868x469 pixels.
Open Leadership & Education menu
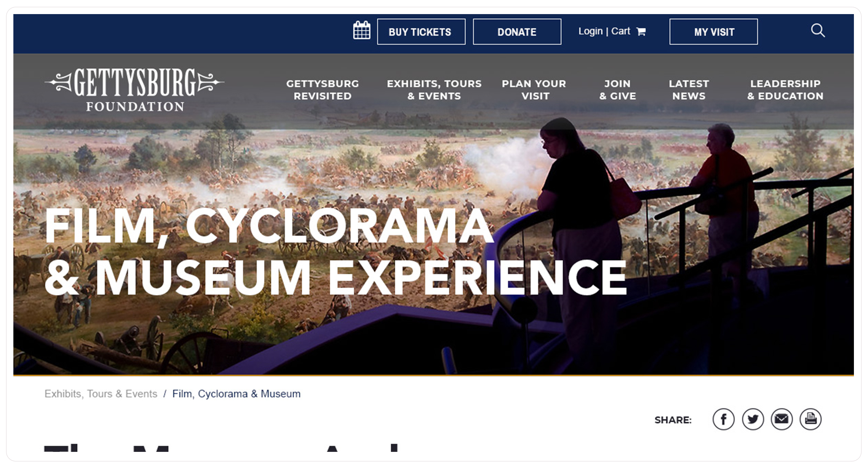(785, 90)
